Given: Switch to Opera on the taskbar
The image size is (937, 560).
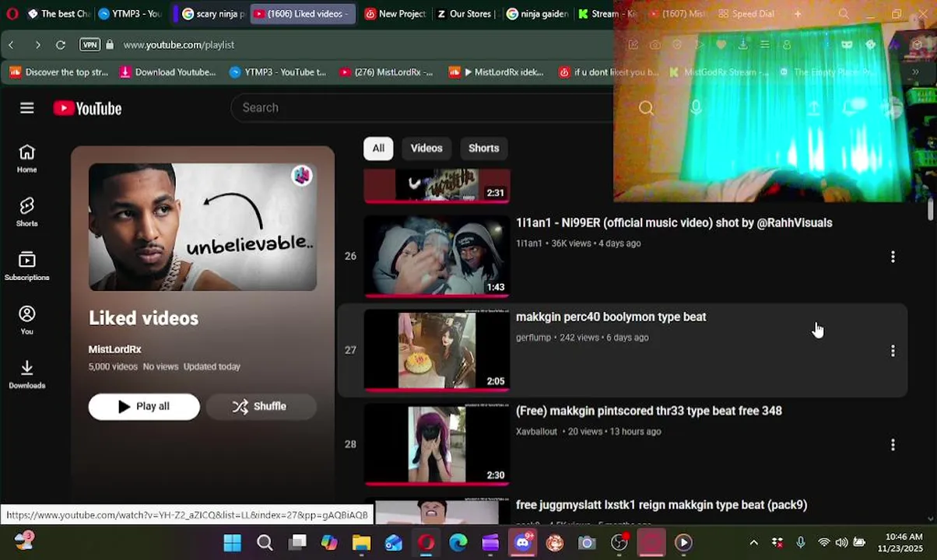Looking at the screenshot, I should click(x=426, y=543).
